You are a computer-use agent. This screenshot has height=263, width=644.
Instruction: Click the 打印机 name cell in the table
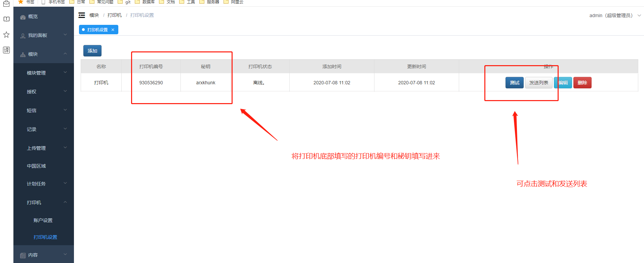tap(101, 83)
